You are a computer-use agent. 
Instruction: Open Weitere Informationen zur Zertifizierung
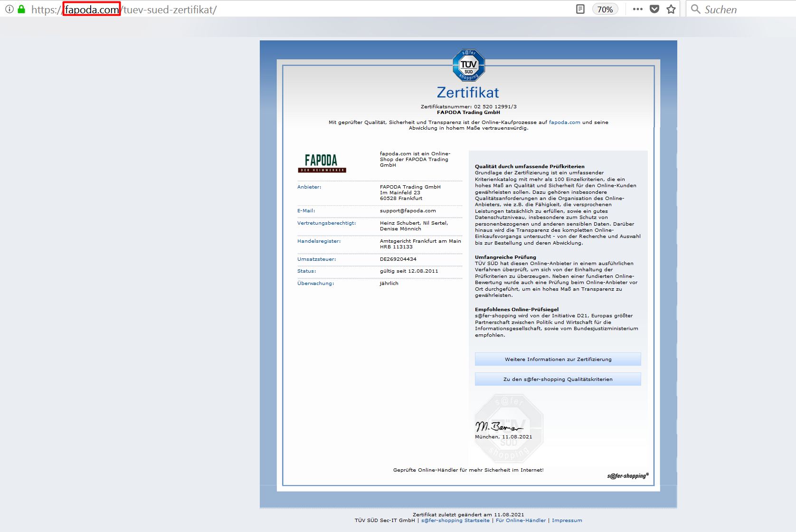pyautogui.click(x=558, y=359)
